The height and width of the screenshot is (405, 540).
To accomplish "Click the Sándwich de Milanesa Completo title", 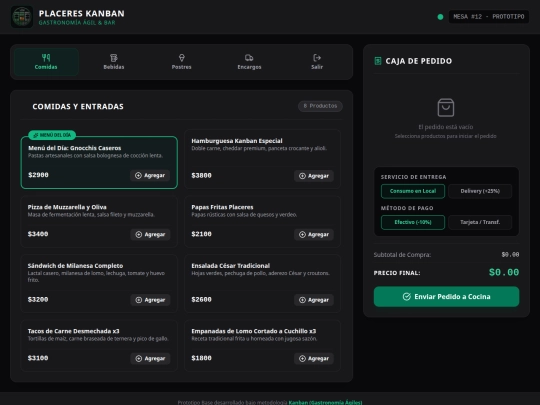I will [x=75, y=266].
